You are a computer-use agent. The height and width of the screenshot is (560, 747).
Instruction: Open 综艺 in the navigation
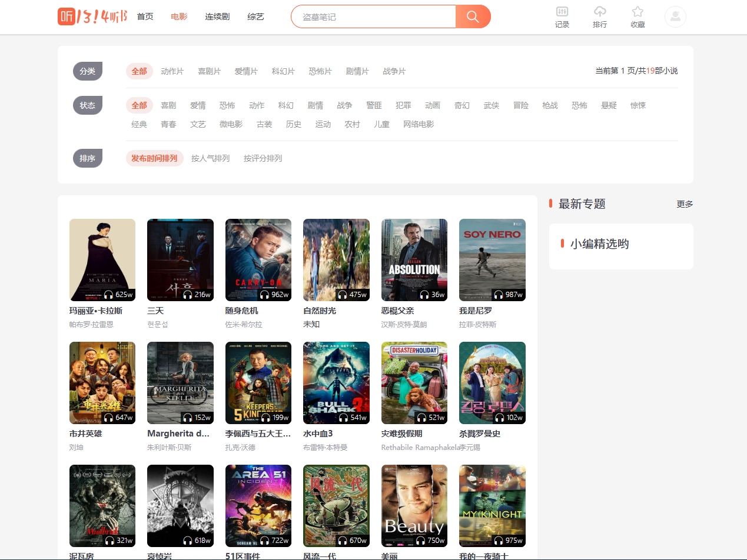click(255, 16)
